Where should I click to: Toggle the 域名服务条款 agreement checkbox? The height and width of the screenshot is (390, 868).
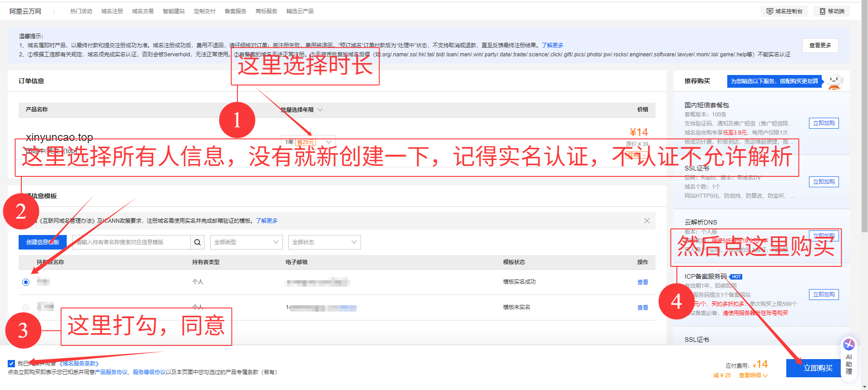click(11, 364)
